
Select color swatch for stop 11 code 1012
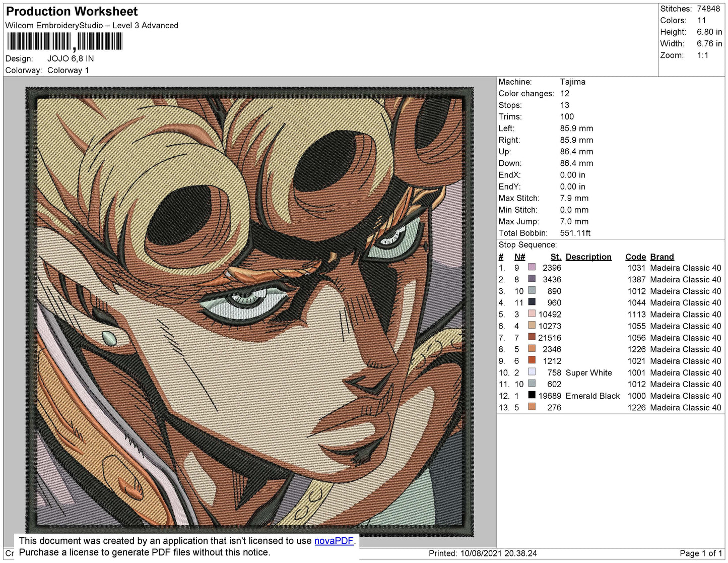point(532,383)
